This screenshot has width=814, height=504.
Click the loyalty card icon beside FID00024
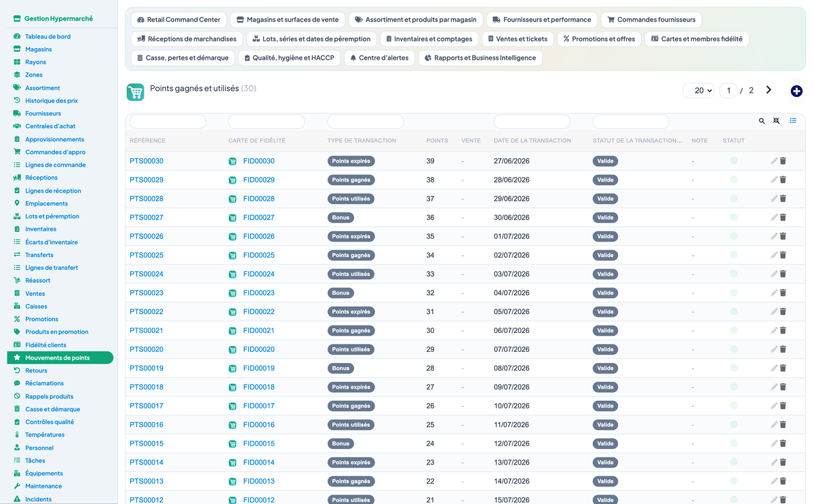click(x=233, y=274)
